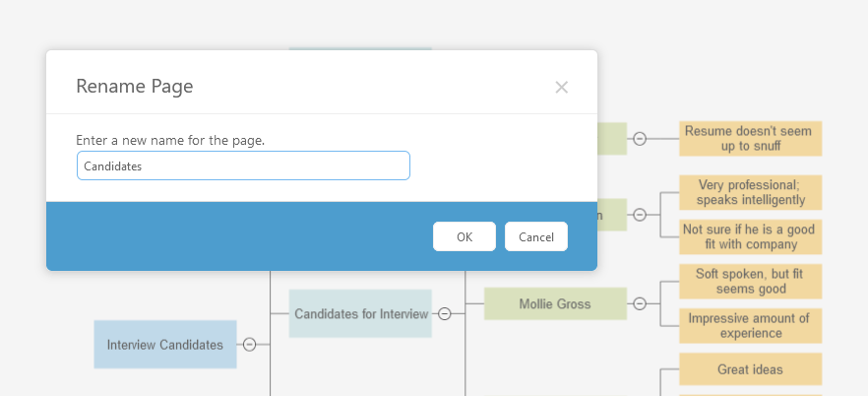Confirm rename with OK button
The image size is (868, 396).
[x=465, y=236]
